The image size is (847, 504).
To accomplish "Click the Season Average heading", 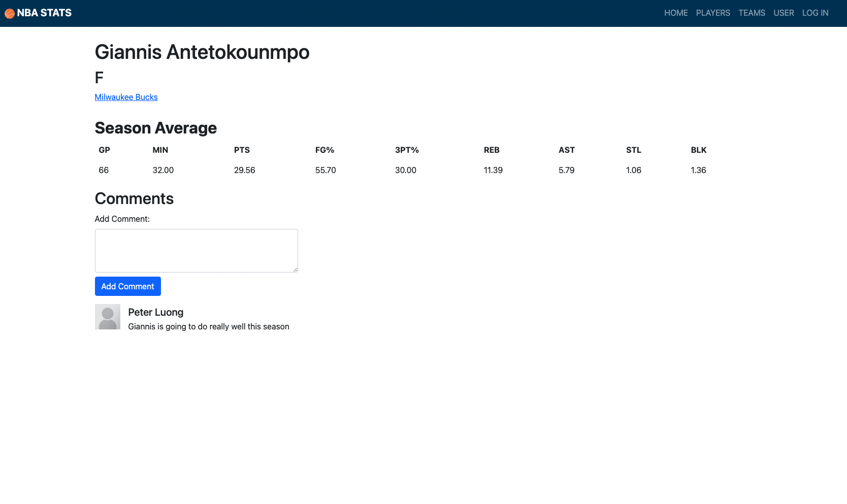I will coord(155,128).
